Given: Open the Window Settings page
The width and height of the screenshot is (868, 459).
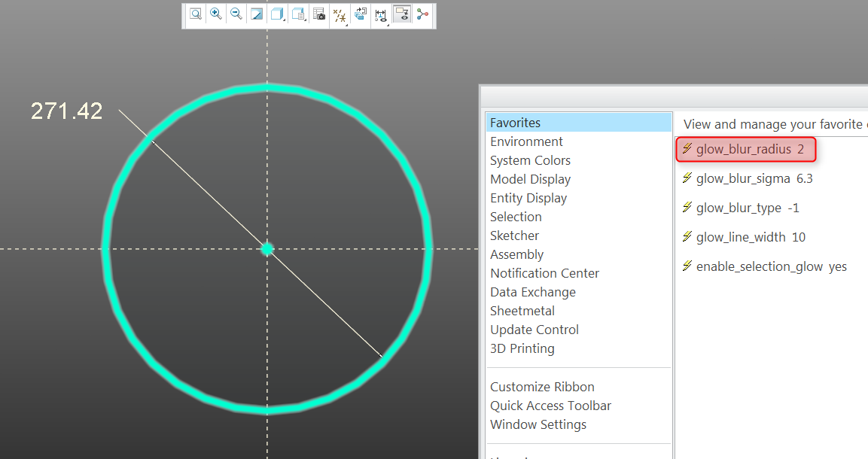Looking at the screenshot, I should tap(538, 424).
